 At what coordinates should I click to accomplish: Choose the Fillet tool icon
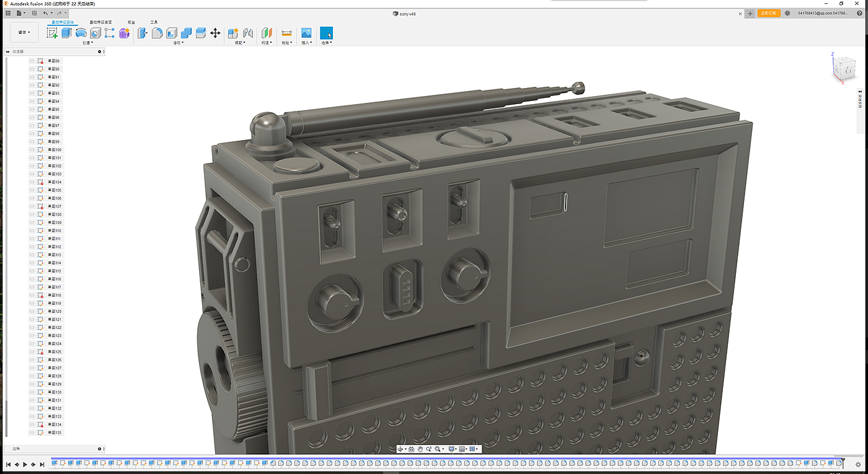coord(157,33)
